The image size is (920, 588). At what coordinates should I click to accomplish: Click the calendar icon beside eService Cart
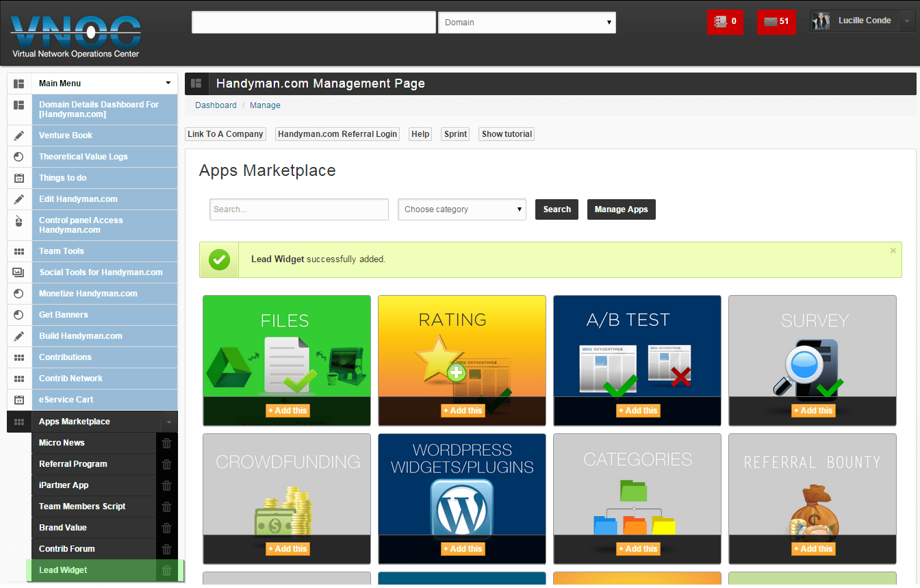click(x=19, y=400)
